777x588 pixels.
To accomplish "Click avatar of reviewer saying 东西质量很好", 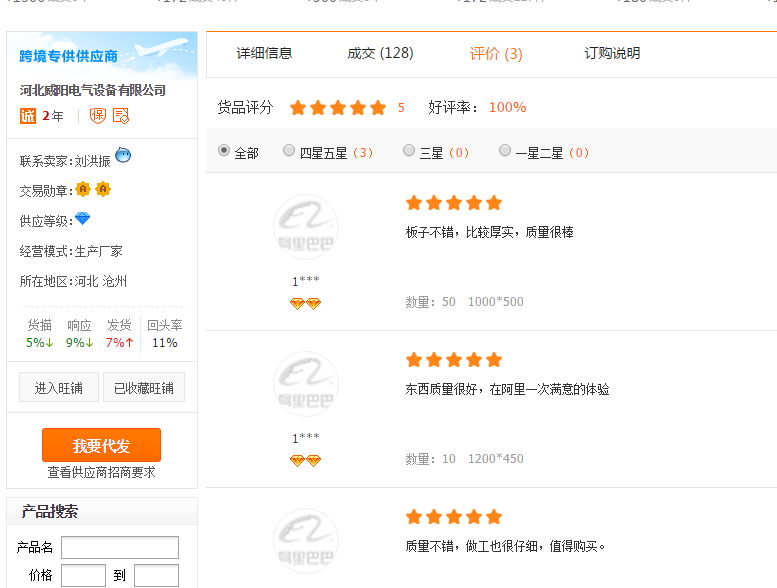I will [x=306, y=384].
